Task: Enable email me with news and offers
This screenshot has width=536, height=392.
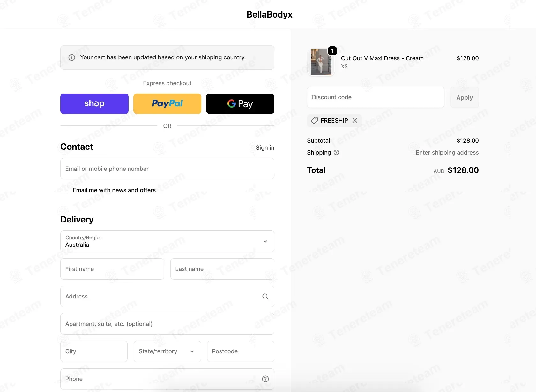Action: pyautogui.click(x=64, y=190)
